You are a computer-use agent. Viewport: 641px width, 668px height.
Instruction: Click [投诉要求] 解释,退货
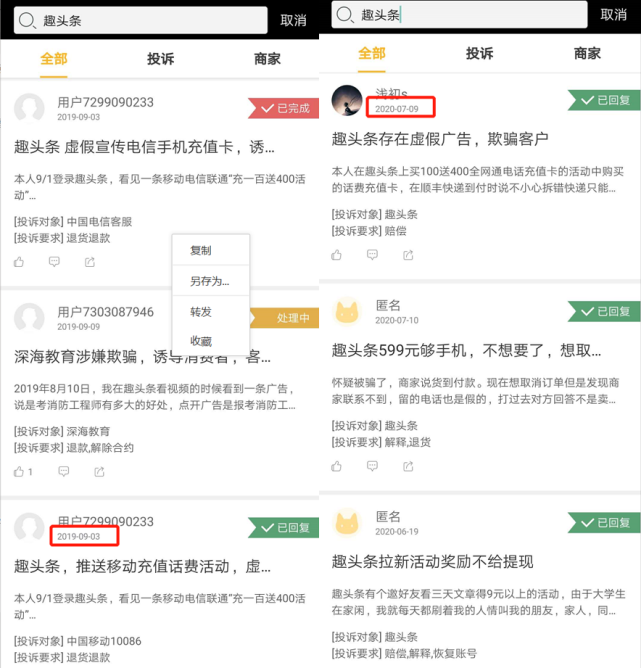coord(381,442)
